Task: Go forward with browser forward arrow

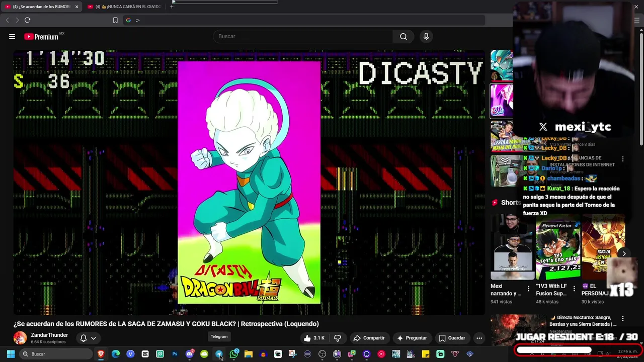Action: click(17, 20)
